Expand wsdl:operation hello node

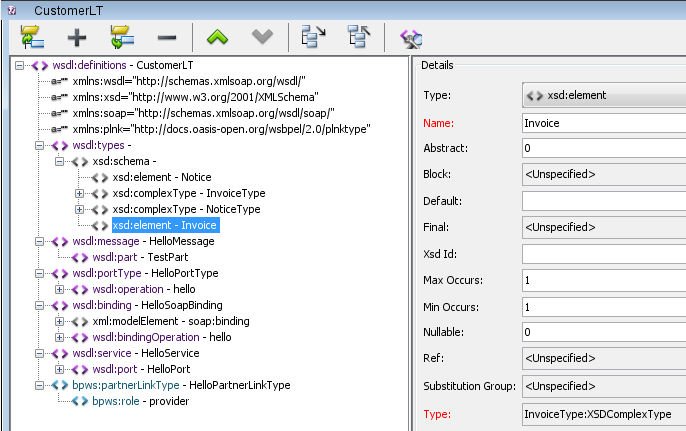tap(60, 290)
